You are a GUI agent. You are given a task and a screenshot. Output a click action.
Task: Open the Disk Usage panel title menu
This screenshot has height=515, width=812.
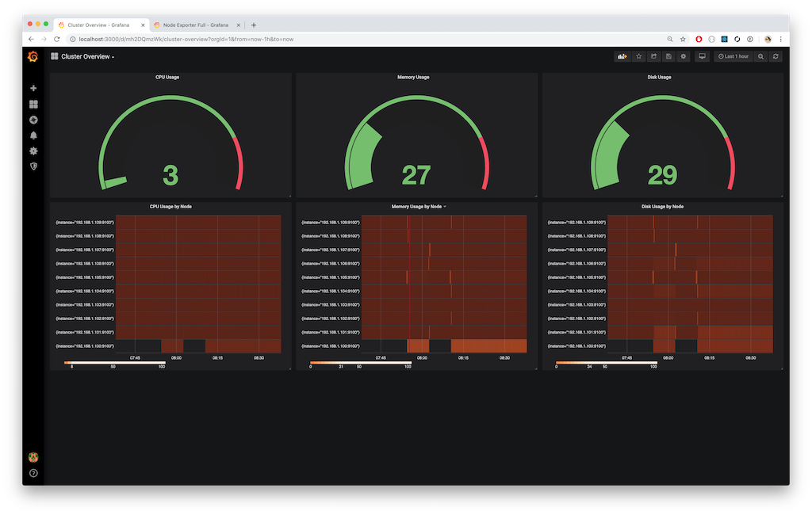point(659,77)
